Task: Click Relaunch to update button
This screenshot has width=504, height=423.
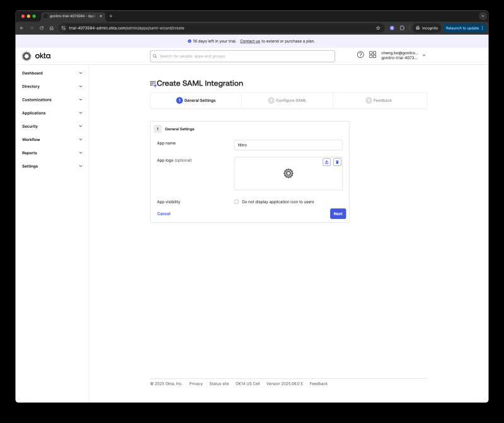Action: click(464, 28)
